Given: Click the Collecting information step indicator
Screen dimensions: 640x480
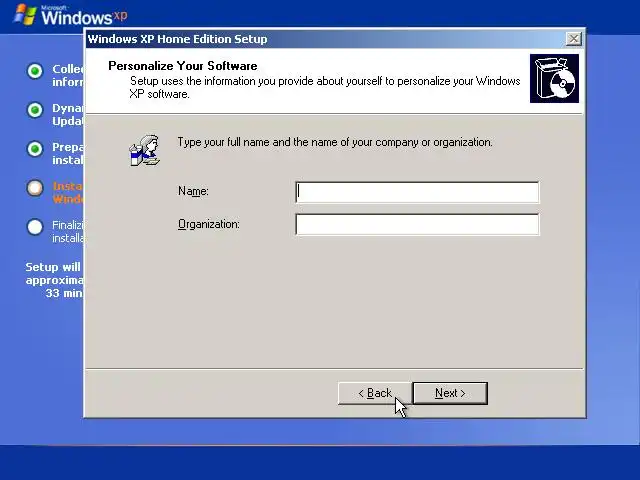Looking at the screenshot, I should click(35, 71).
